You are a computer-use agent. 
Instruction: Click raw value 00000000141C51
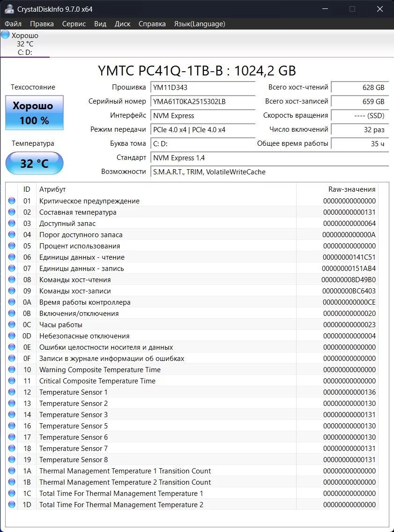coord(349,257)
